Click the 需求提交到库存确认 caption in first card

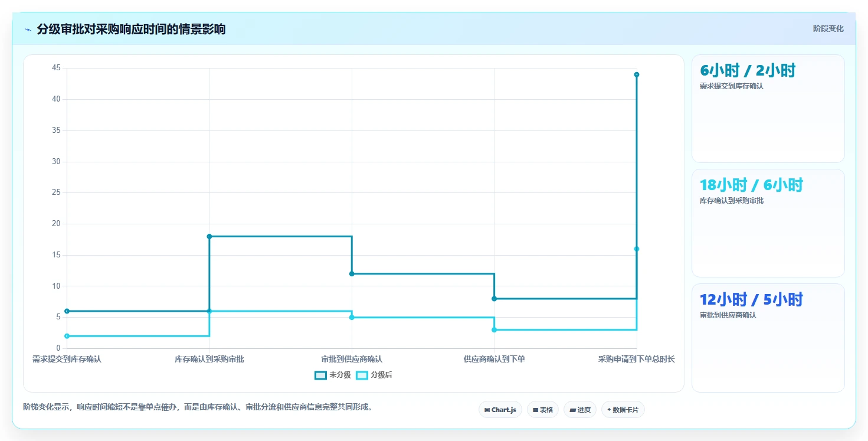tap(732, 86)
